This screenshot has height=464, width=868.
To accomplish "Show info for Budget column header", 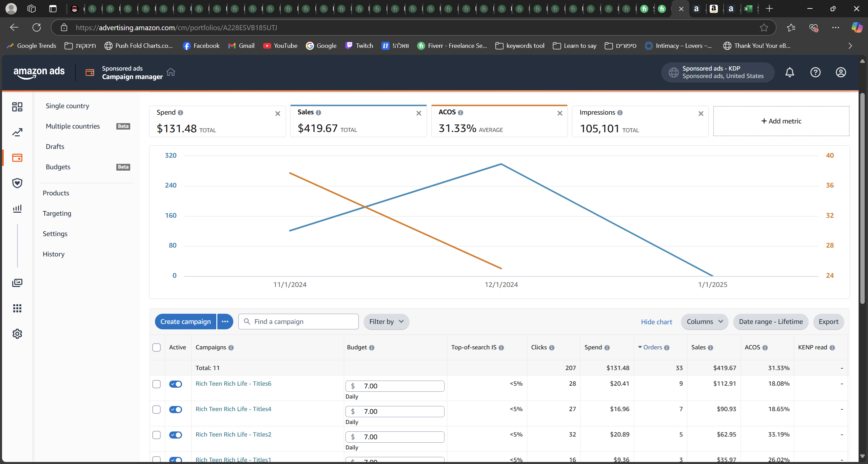I will point(372,348).
